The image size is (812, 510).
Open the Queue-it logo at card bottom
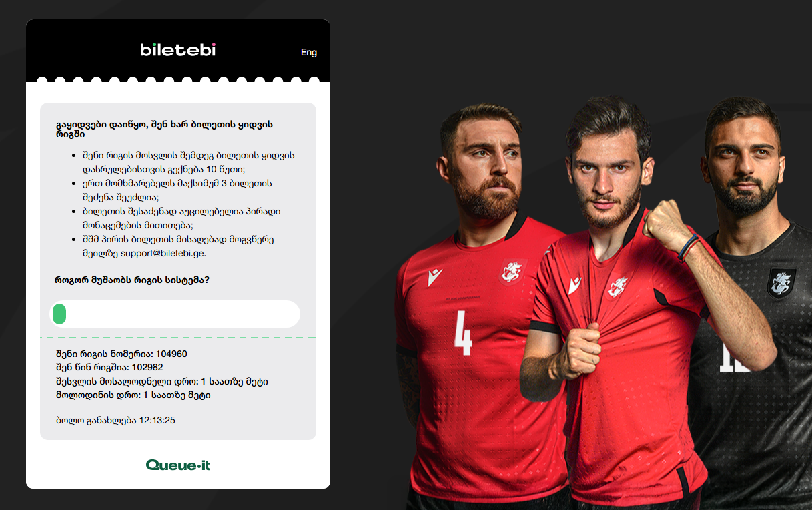[178, 465]
